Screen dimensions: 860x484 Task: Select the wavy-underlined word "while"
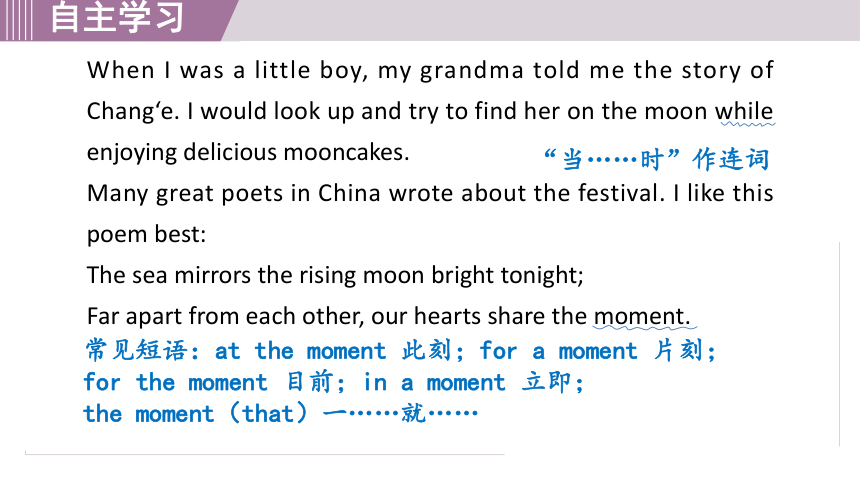tap(744, 111)
